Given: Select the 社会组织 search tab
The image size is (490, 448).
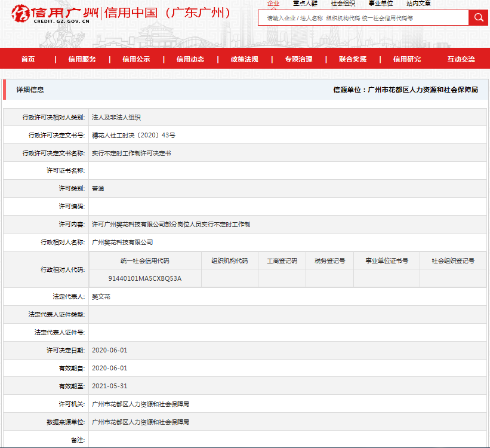Looking at the screenshot, I should 343,4.
